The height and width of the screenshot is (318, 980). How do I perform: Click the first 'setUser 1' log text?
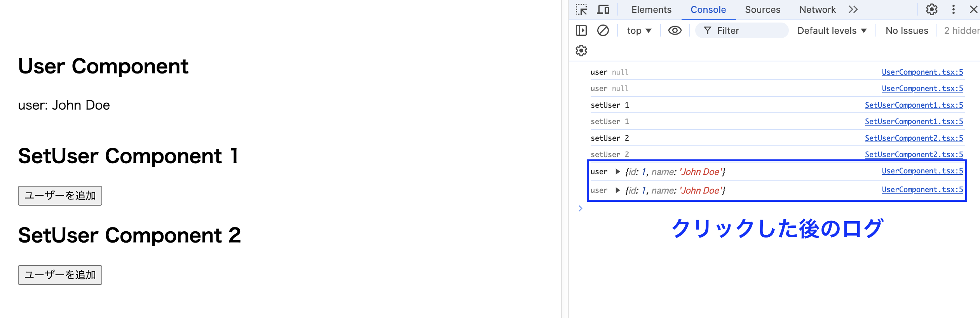click(x=610, y=105)
